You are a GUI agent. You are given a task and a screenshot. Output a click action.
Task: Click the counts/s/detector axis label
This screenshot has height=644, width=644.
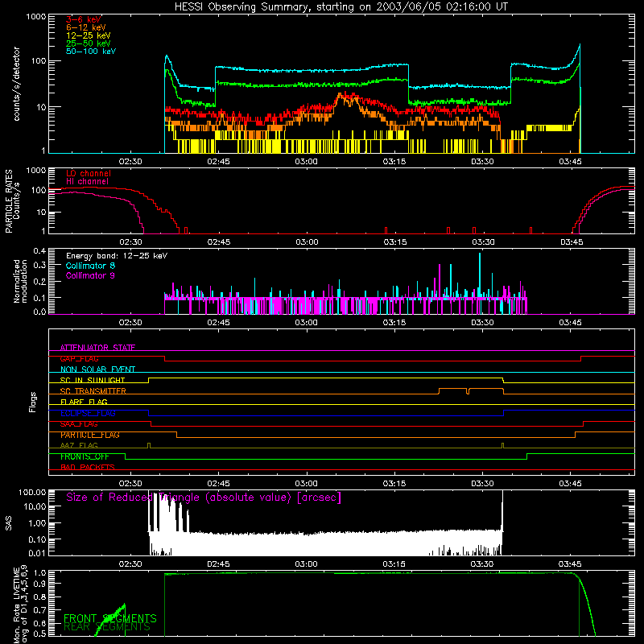17,84
